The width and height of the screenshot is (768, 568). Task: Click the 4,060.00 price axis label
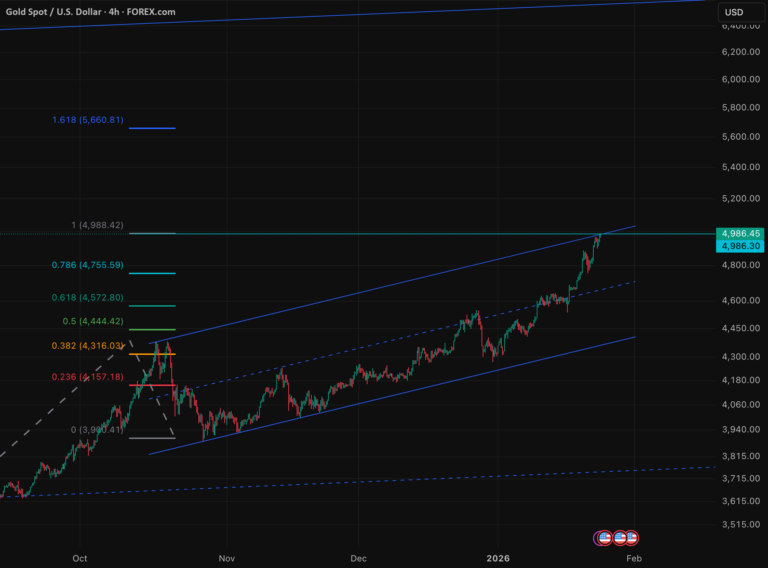(741, 404)
